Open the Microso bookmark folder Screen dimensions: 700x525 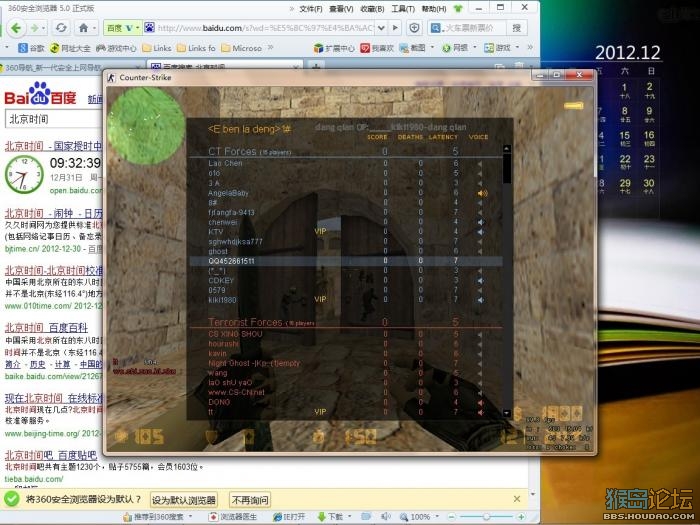pyautogui.click(x=242, y=48)
